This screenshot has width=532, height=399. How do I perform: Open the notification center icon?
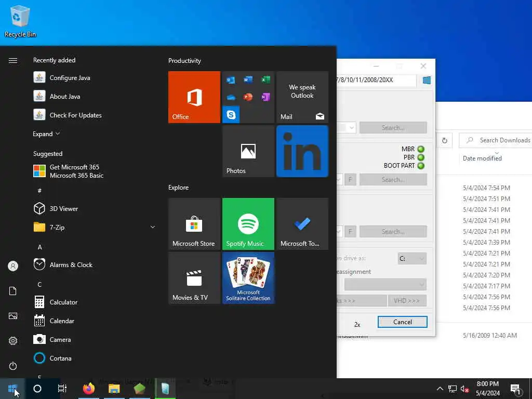coord(515,389)
